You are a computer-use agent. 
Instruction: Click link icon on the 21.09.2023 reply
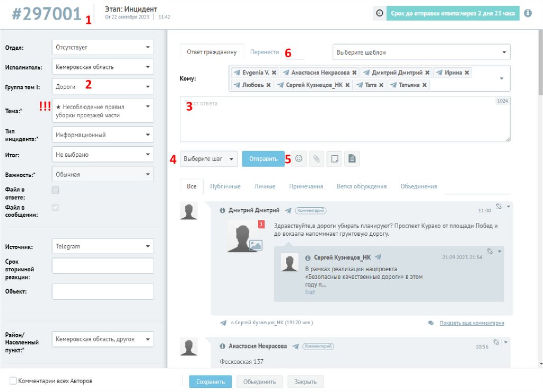[489, 252]
